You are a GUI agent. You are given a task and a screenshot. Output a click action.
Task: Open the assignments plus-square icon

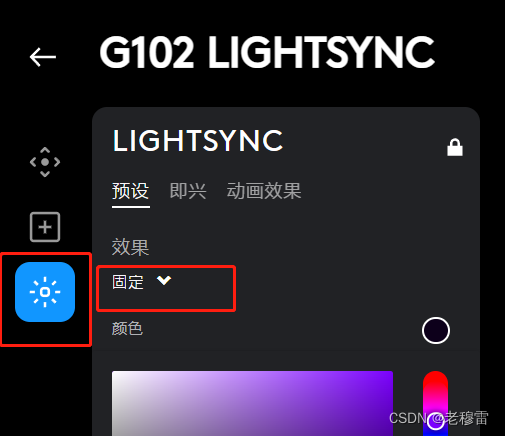(45, 227)
